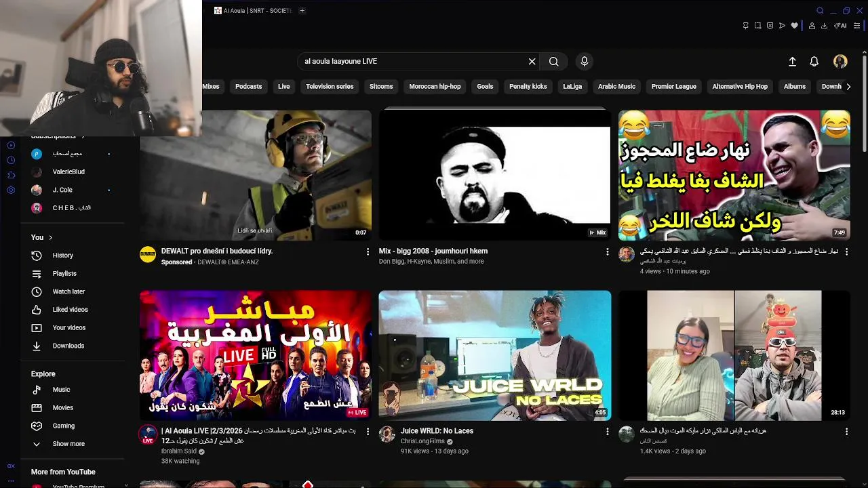Open Watch later list
The width and height of the screenshot is (868, 488).
point(68,291)
